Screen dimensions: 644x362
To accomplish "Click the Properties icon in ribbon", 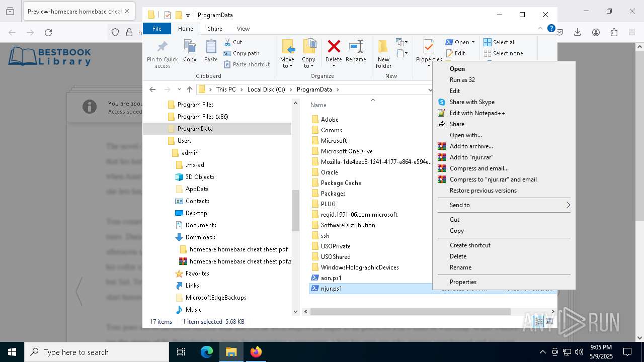I will (x=429, y=47).
